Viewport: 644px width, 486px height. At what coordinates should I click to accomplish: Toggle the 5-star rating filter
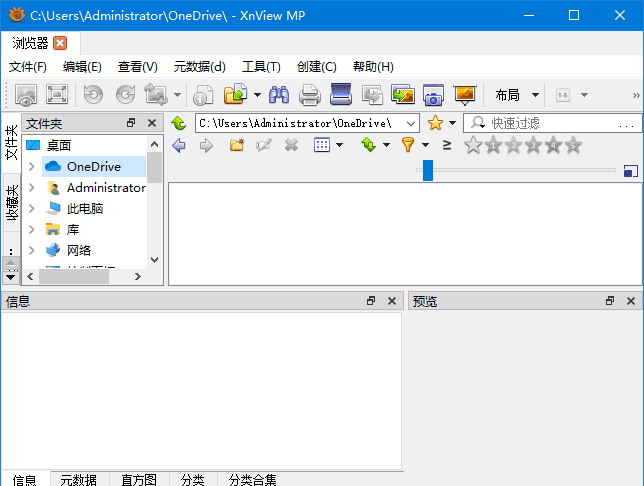[573, 145]
